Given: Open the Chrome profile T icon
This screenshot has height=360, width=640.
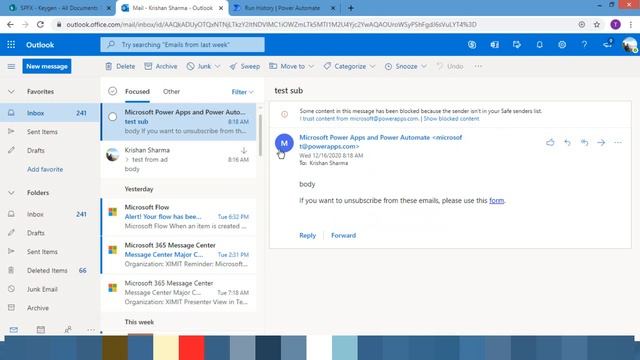Looking at the screenshot, I should tap(616, 24).
